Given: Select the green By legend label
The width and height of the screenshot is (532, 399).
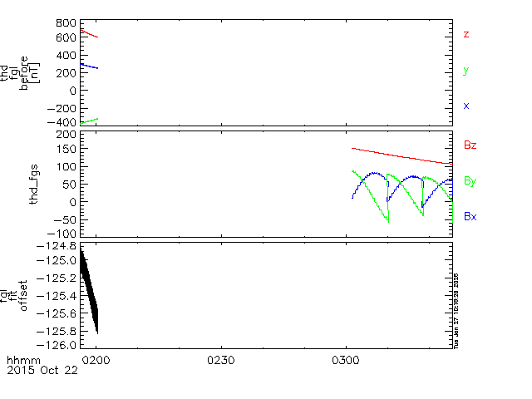Looking at the screenshot, I should pos(470,181).
